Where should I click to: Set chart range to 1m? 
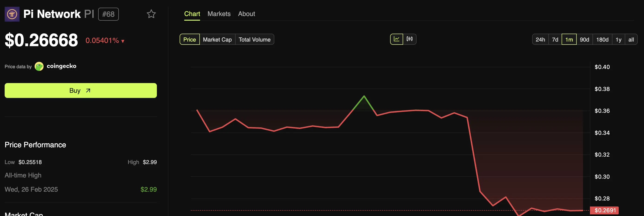click(569, 39)
